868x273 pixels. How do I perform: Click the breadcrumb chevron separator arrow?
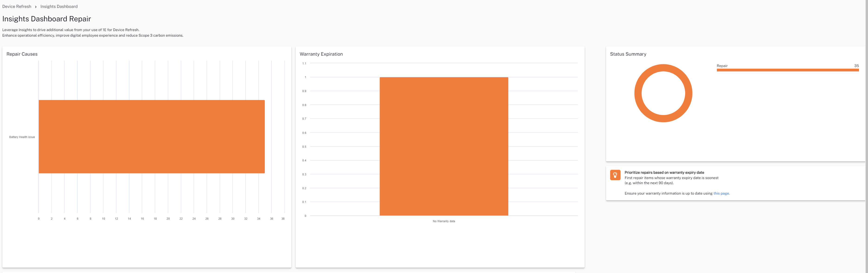(36, 7)
